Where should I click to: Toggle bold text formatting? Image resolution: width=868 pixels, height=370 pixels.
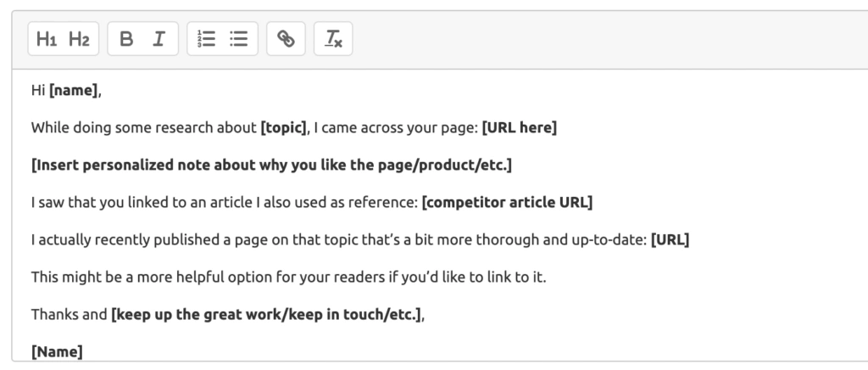[126, 39]
